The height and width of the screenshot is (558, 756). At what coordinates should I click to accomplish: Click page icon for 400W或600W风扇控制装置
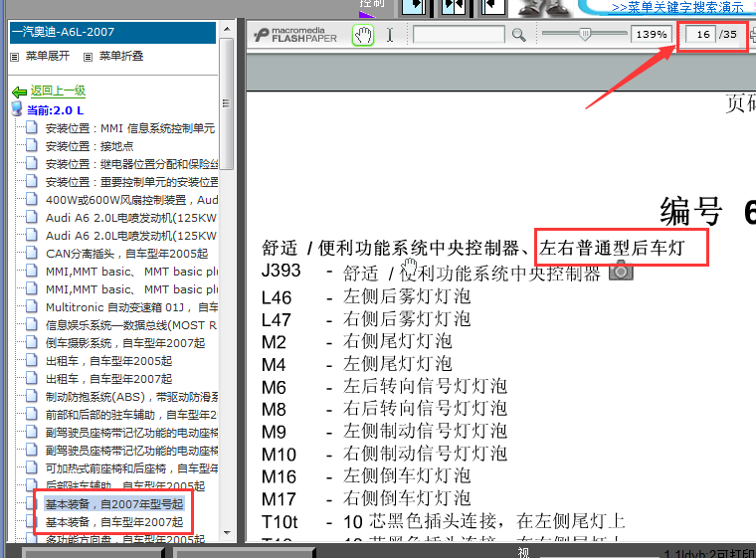[x=32, y=199]
